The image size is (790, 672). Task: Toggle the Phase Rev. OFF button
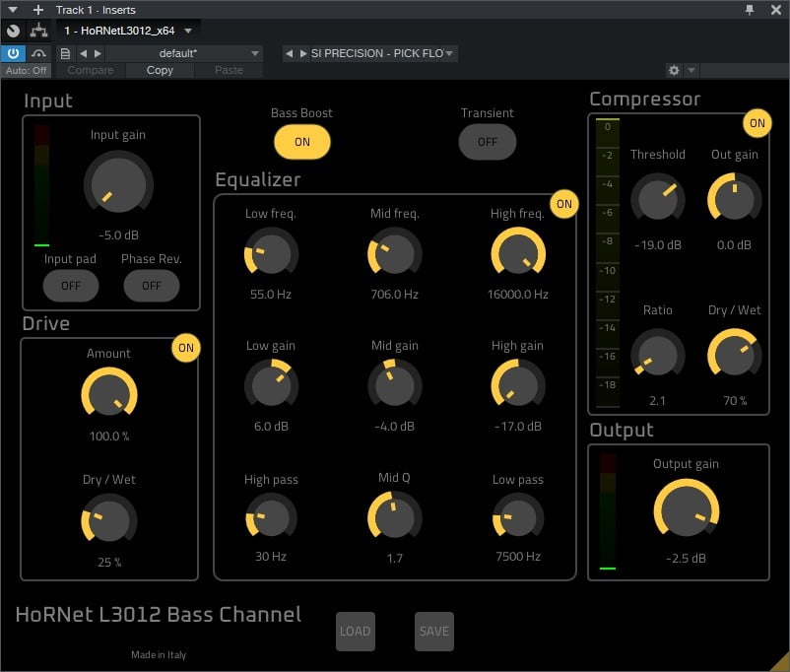152,286
